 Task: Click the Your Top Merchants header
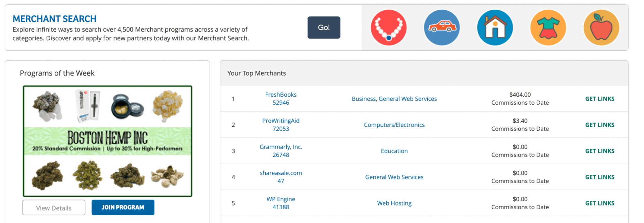pyautogui.click(x=257, y=73)
